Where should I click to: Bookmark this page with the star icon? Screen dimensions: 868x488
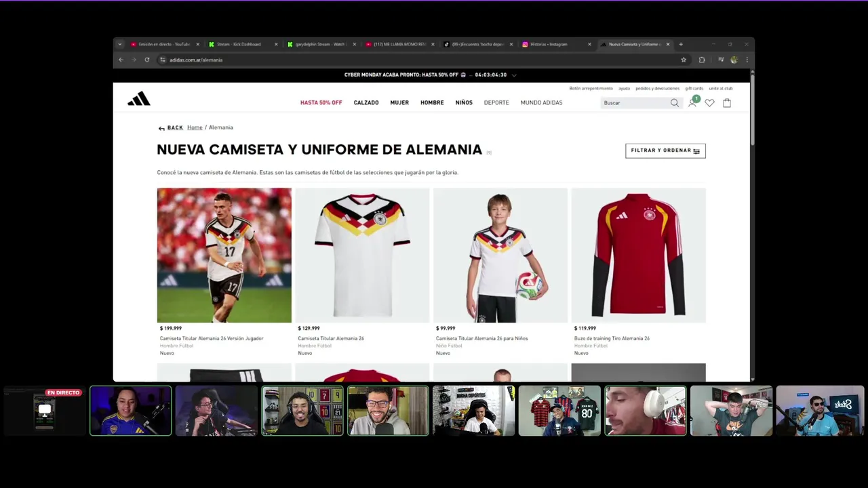[684, 60]
